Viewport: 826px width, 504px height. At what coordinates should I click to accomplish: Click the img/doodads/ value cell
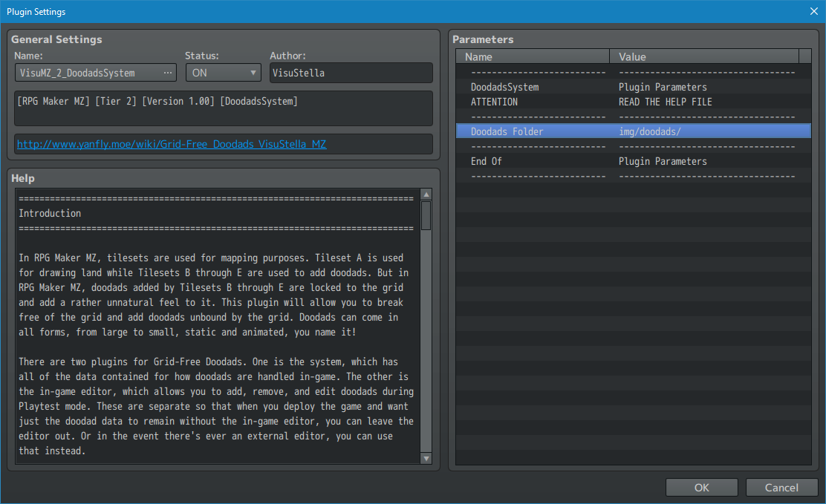(x=706, y=131)
